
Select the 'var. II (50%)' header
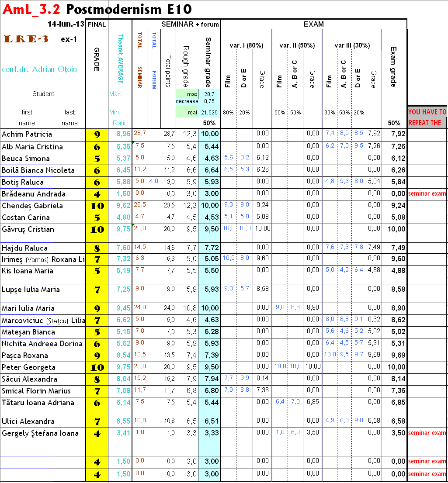click(297, 45)
